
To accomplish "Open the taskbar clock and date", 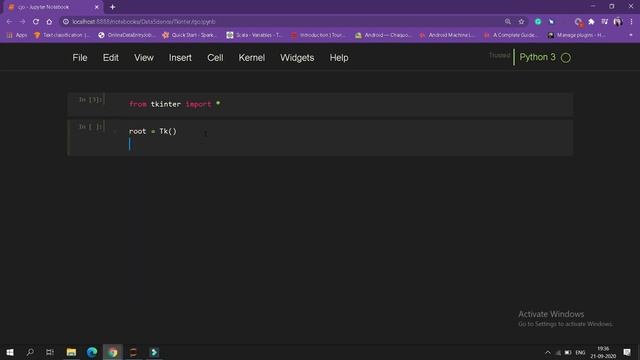I will click(x=603, y=352).
